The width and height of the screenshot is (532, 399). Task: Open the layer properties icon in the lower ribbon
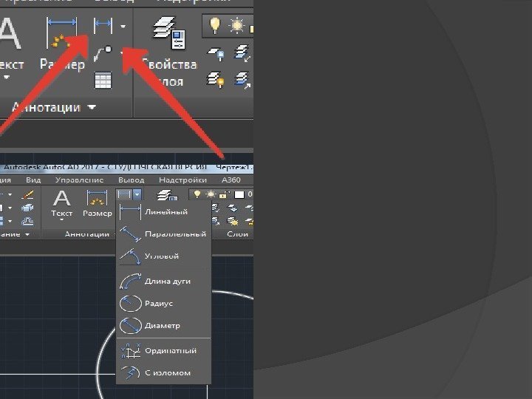click(167, 195)
